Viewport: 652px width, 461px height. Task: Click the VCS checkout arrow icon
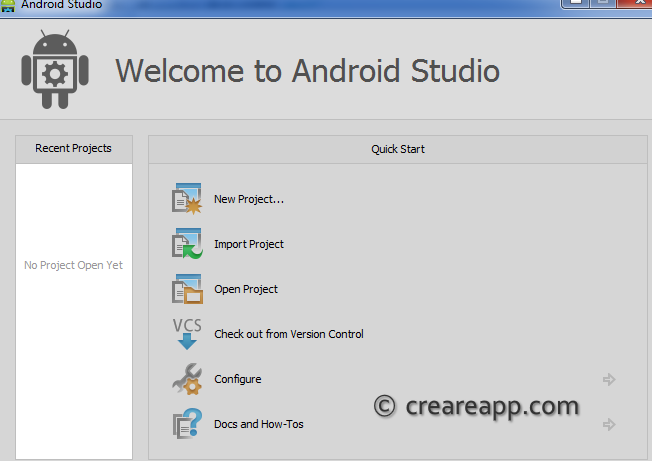pyautogui.click(x=187, y=334)
